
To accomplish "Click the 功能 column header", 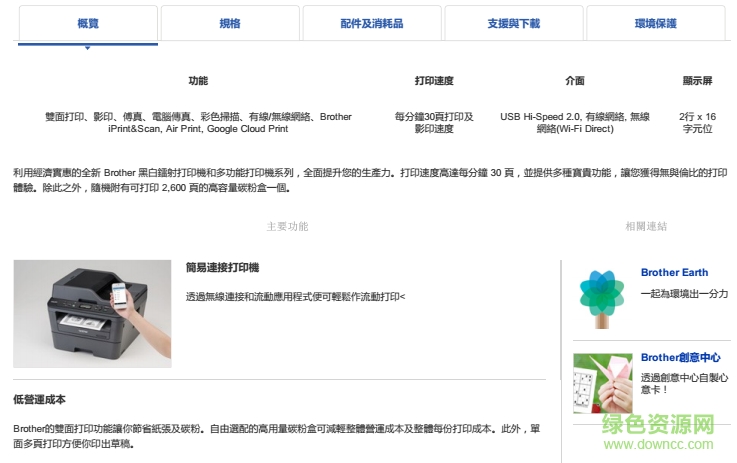I will click(x=198, y=81).
